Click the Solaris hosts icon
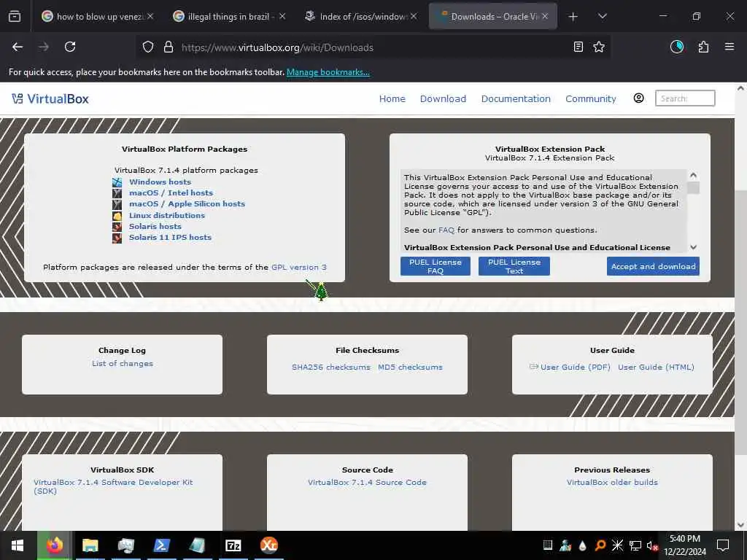Image resolution: width=747 pixels, height=560 pixels. (x=117, y=227)
